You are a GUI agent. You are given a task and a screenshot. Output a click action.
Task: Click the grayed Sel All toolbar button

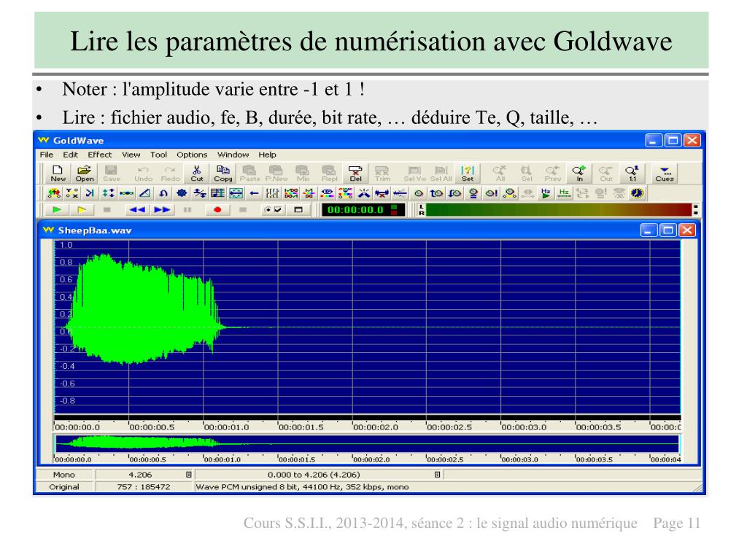(441, 174)
